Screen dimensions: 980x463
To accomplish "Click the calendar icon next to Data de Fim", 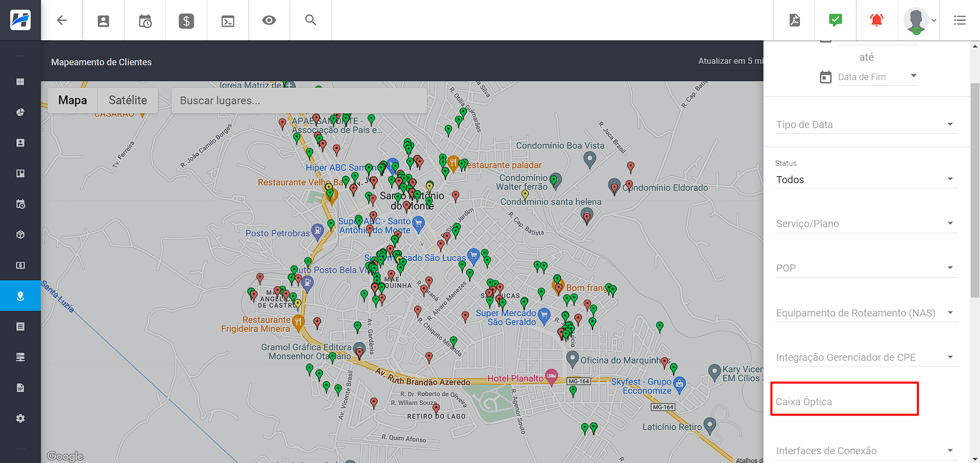I will click(x=825, y=77).
